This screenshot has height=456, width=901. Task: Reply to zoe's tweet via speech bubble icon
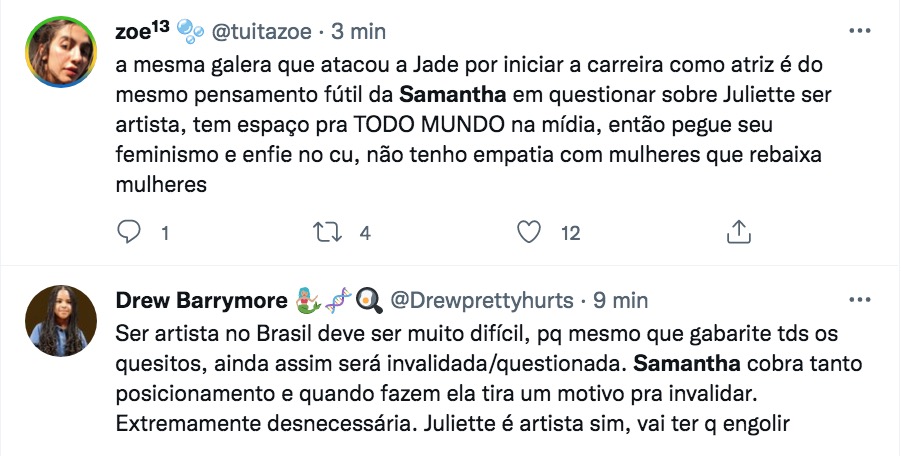pyautogui.click(x=130, y=232)
